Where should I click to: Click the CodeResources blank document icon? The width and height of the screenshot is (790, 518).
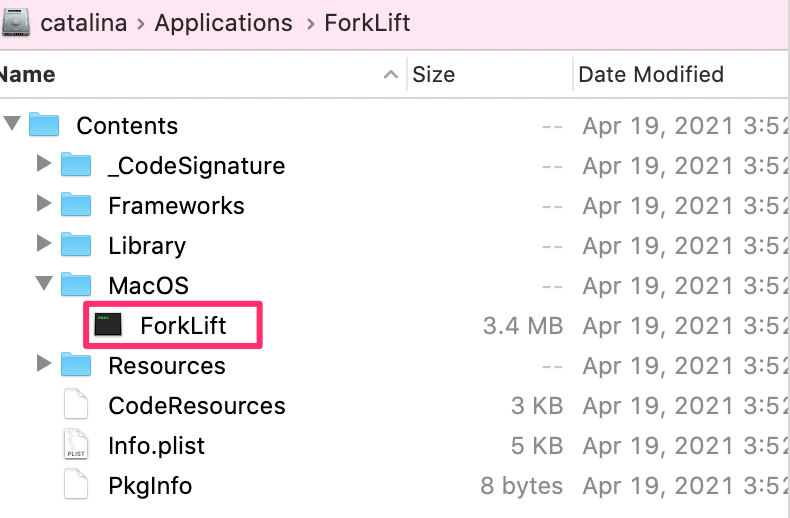click(76, 404)
